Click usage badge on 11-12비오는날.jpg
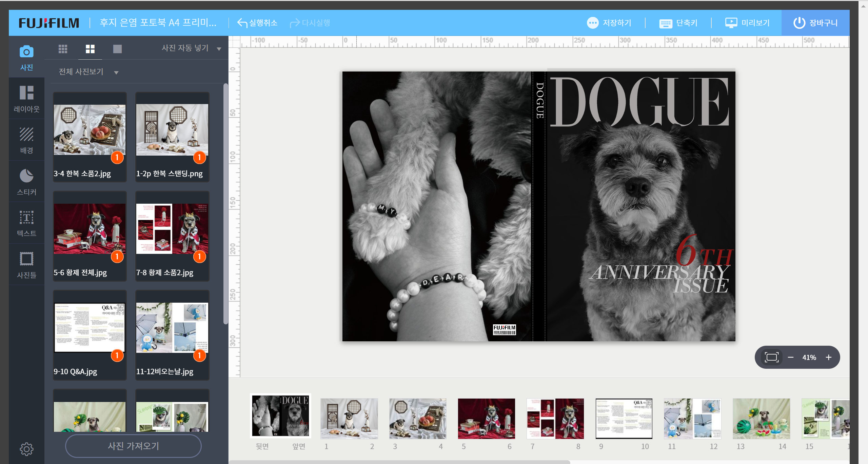This screenshot has height=464, width=868. tap(199, 356)
